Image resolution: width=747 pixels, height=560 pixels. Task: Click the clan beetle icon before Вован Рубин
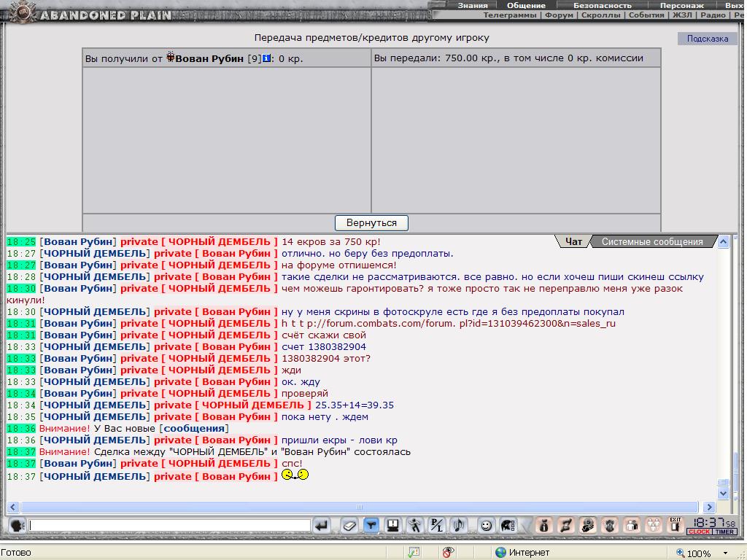(x=171, y=58)
